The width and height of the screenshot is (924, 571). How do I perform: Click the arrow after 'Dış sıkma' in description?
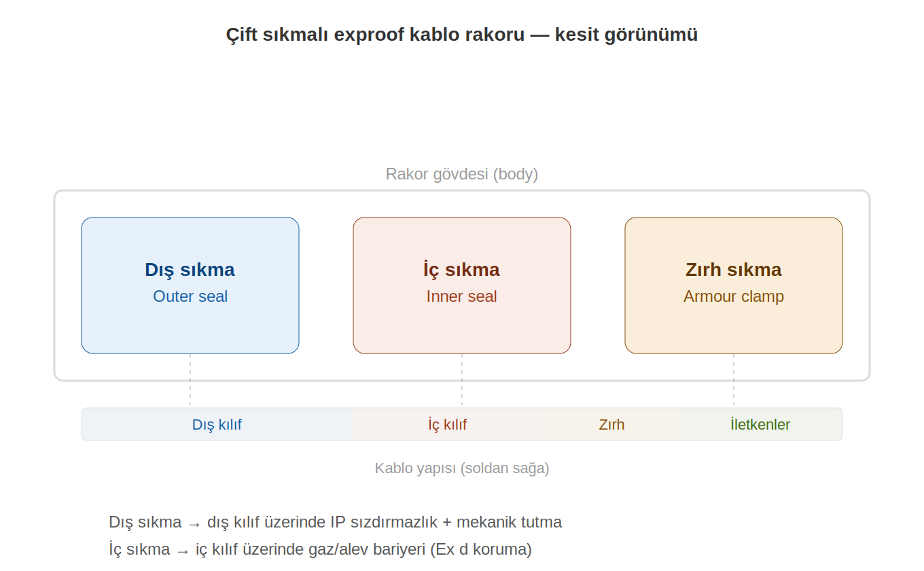pyautogui.click(x=194, y=523)
